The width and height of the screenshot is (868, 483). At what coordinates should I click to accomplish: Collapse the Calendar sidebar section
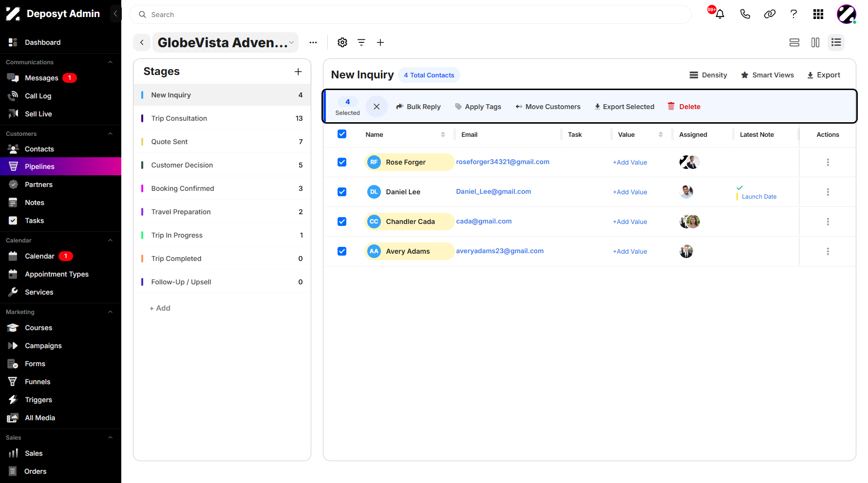click(110, 241)
